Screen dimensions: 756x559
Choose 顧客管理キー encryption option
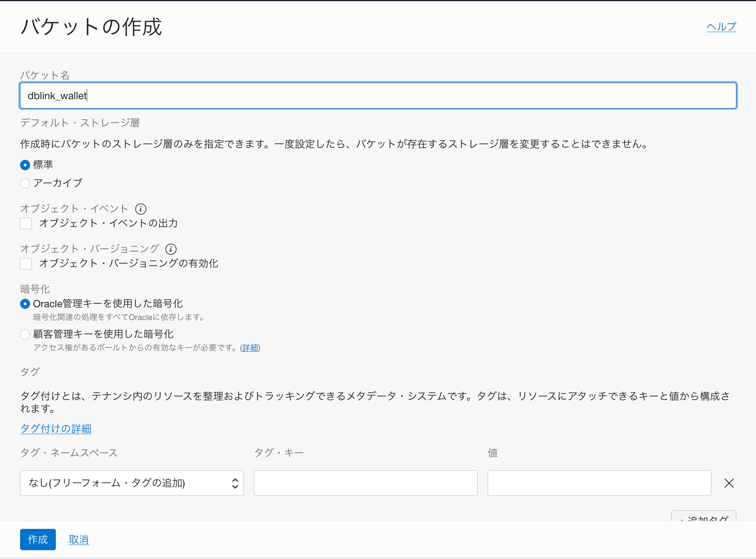25,334
